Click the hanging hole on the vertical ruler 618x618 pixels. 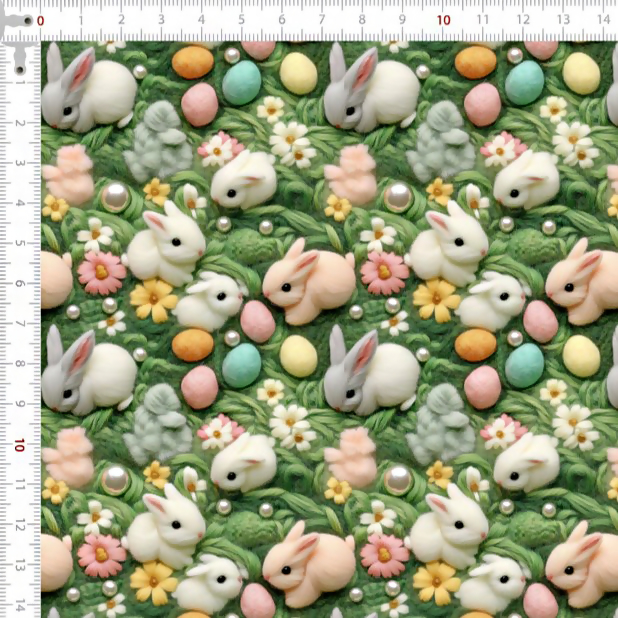(x=20, y=67)
